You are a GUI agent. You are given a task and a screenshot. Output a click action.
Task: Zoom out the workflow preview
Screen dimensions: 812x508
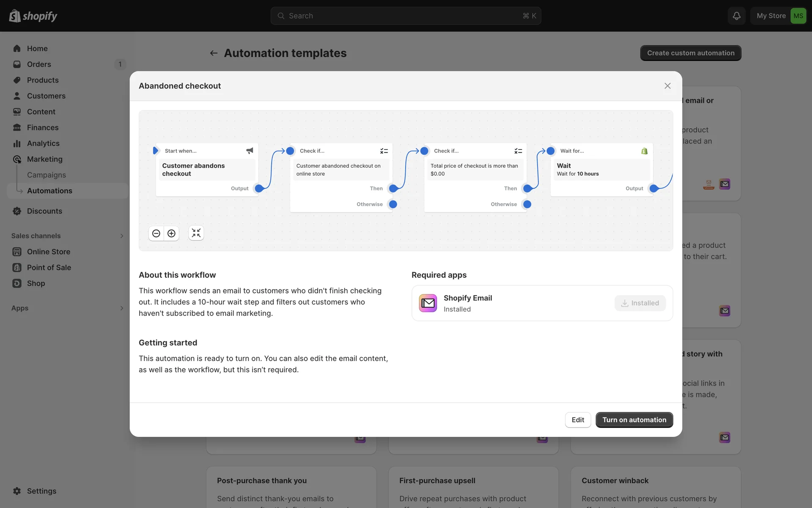click(156, 233)
